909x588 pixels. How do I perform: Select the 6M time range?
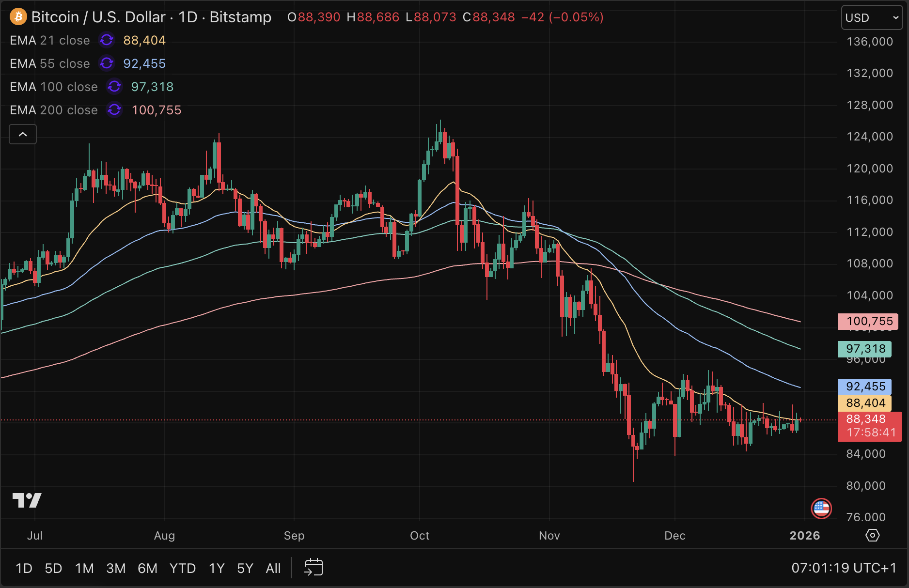(x=147, y=568)
